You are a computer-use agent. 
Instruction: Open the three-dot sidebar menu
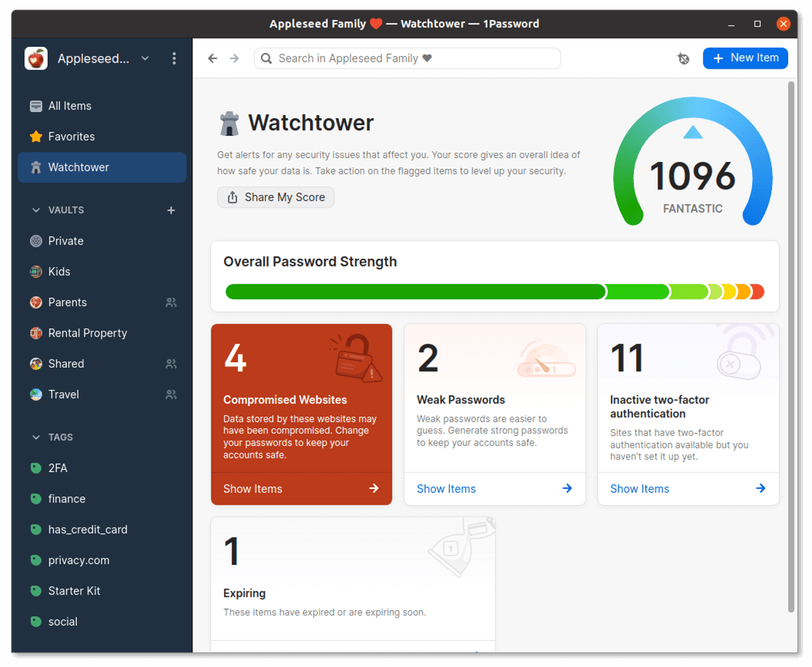[x=174, y=58]
